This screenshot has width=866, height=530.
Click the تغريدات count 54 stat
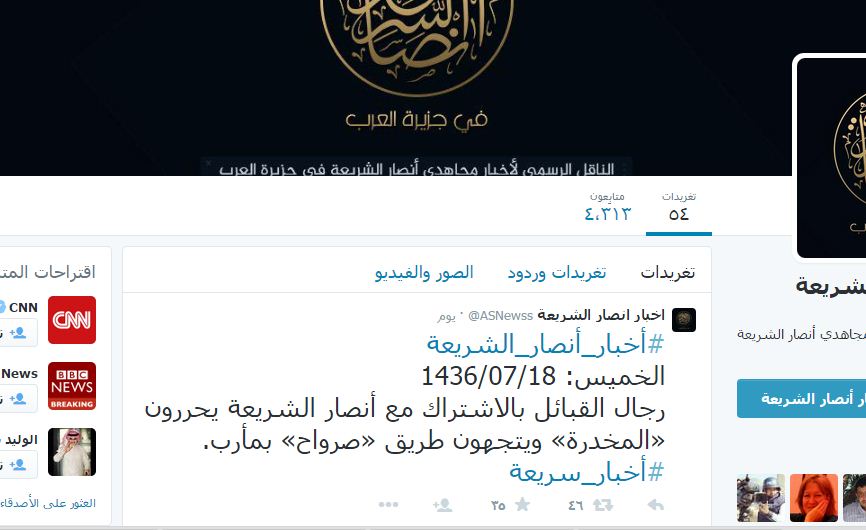click(679, 206)
